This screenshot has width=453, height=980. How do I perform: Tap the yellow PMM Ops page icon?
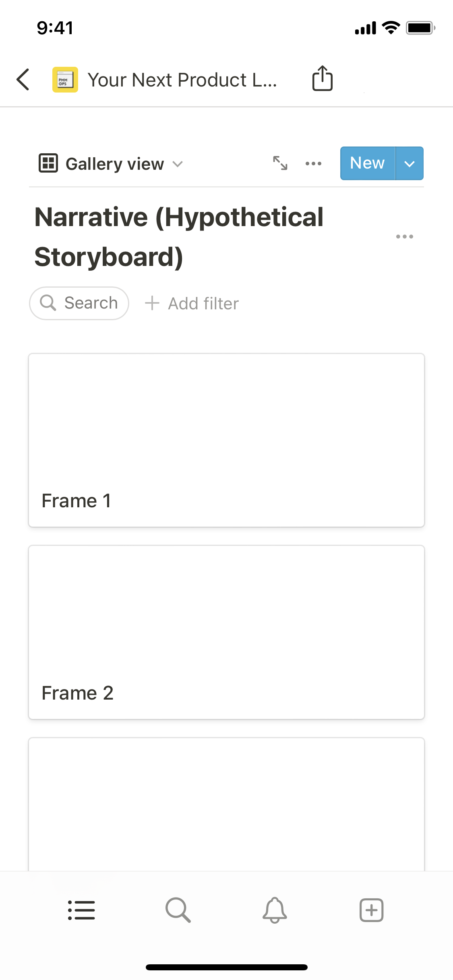pos(65,80)
